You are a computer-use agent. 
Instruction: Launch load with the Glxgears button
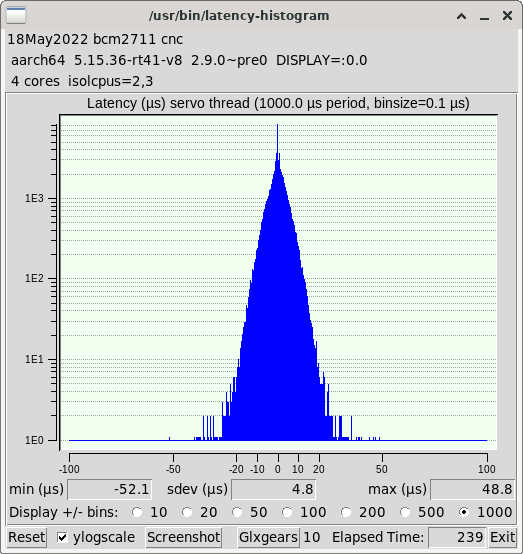[268, 537]
